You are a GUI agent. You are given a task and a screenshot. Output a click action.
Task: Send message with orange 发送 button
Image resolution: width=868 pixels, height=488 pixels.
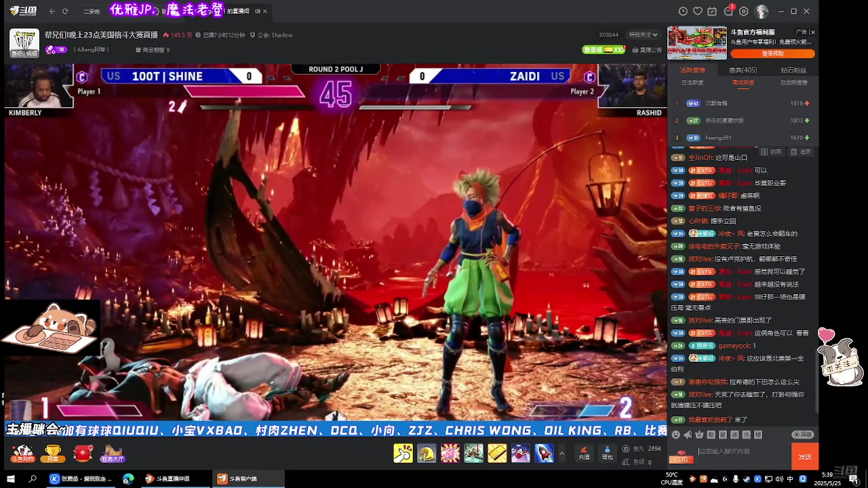[x=805, y=456]
